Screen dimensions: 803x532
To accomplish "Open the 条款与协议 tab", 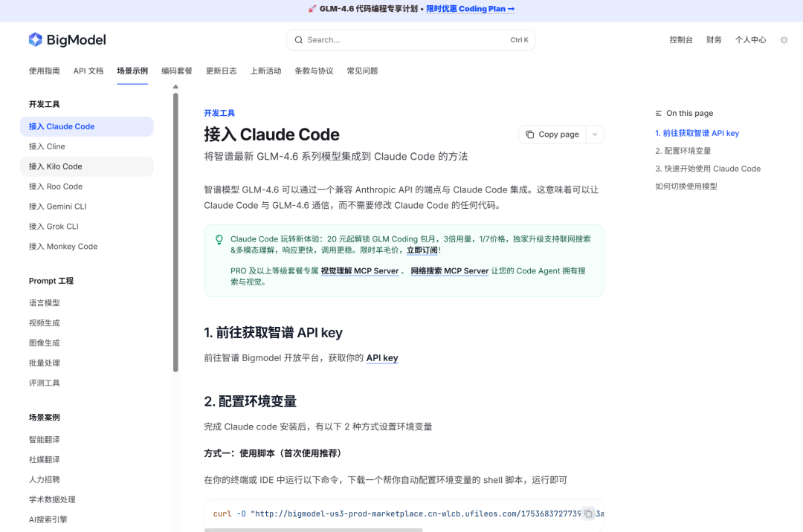I will point(314,71).
